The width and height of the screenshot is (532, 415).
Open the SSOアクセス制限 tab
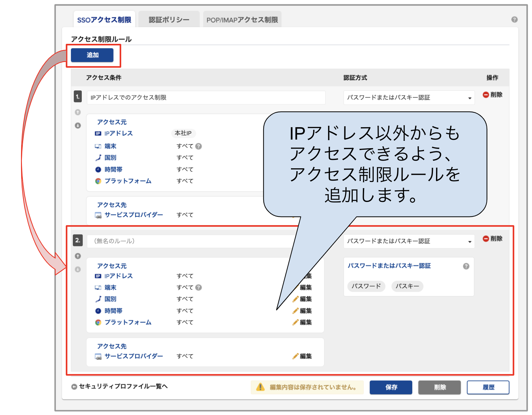[x=104, y=19]
